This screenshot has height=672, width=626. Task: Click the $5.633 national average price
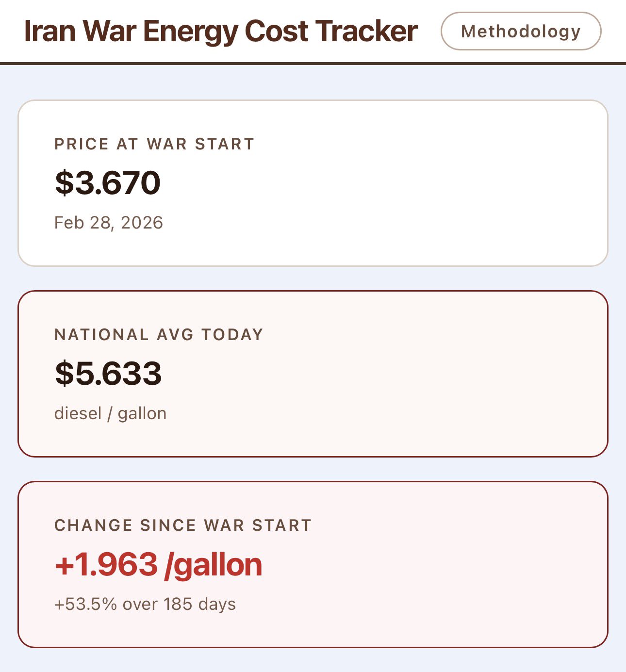coord(108,373)
